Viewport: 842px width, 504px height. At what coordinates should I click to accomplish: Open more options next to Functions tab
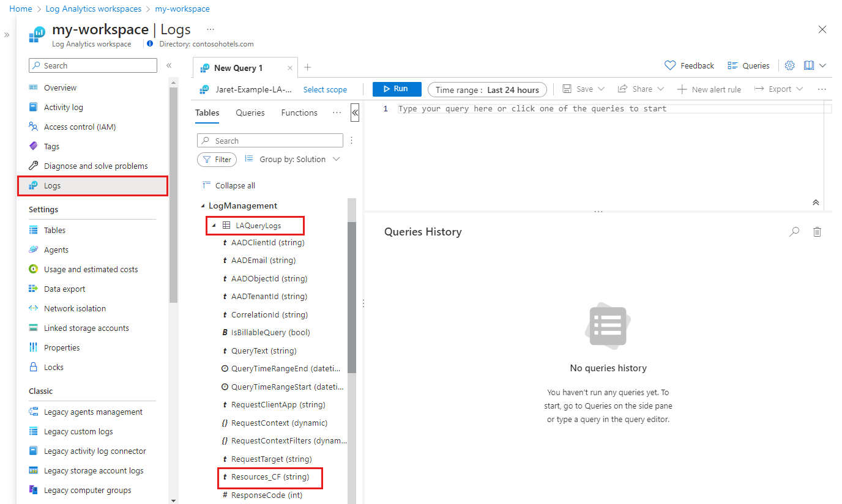point(337,113)
